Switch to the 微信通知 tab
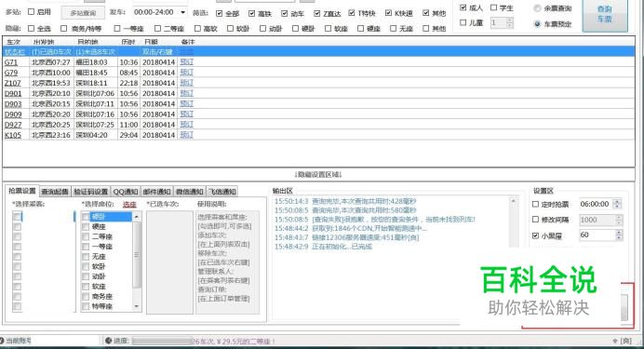 (189, 192)
